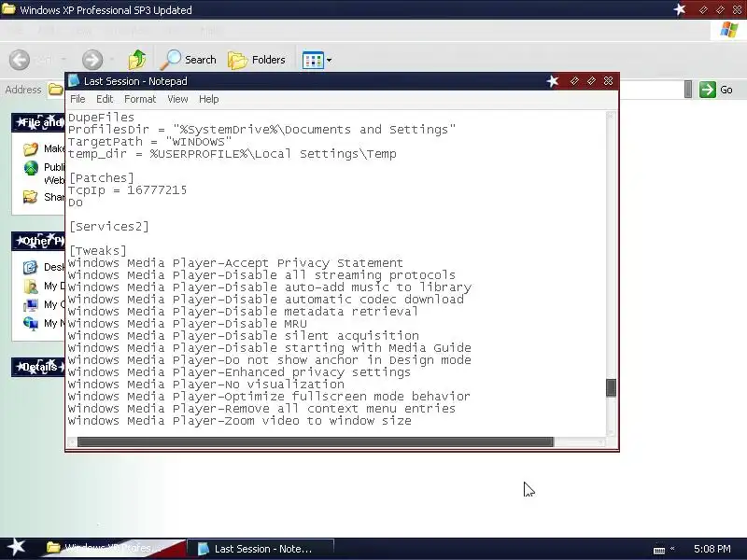Click the star Start button on taskbar
This screenshot has height=560, width=747.
[16, 548]
